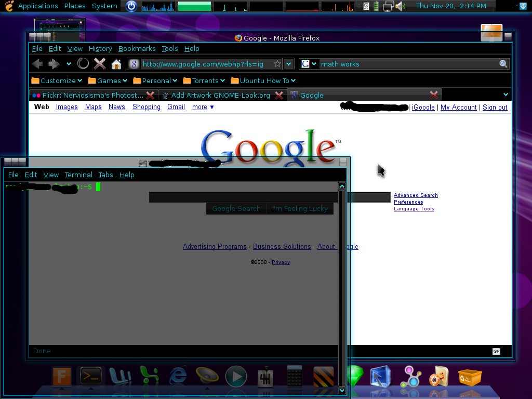This screenshot has width=532, height=399.
Task: Expand the Personal bookmarks folder
Action: click(x=155, y=81)
